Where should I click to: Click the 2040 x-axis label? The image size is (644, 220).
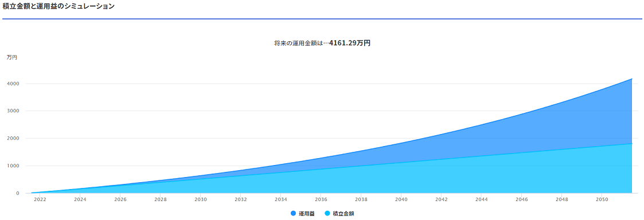pos(401,199)
